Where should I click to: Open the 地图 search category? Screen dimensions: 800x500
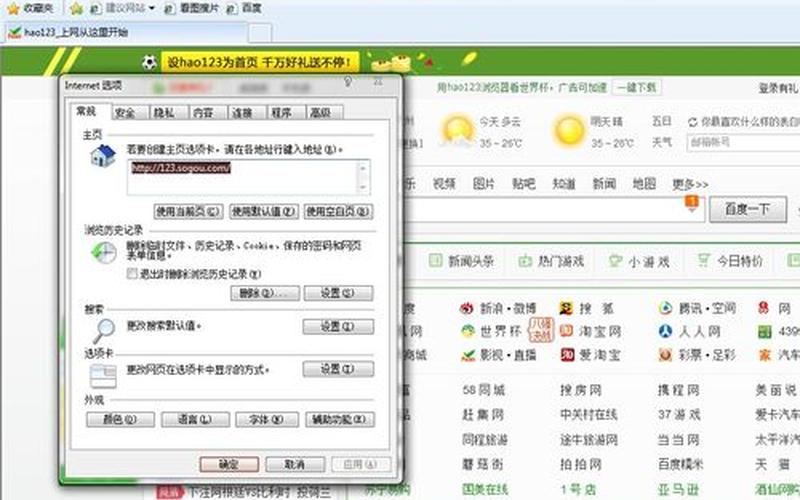coord(644,183)
